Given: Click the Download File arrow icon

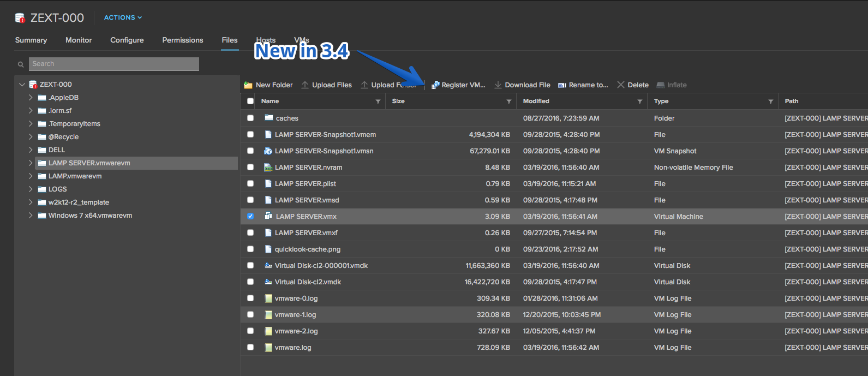Looking at the screenshot, I should click(x=498, y=85).
